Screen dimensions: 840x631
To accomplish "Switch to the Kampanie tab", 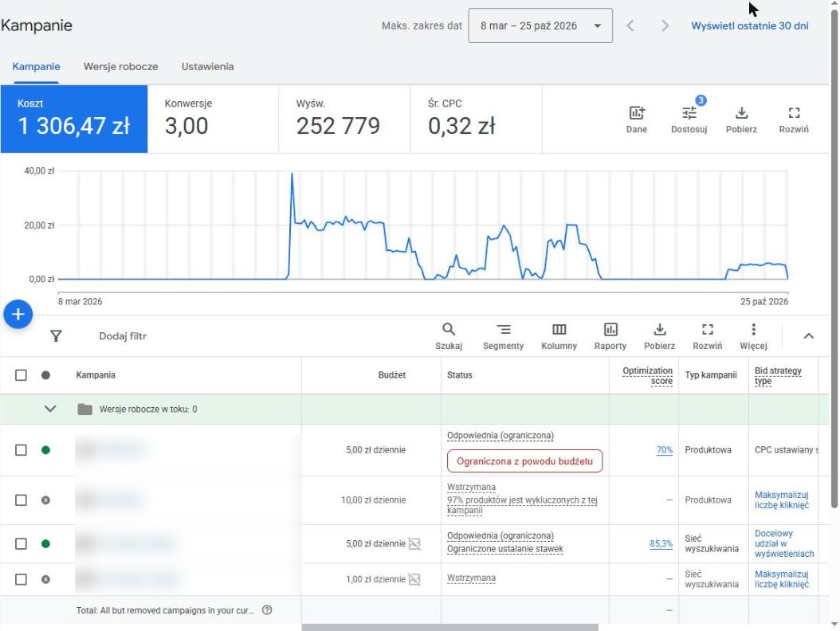I will click(x=36, y=67).
